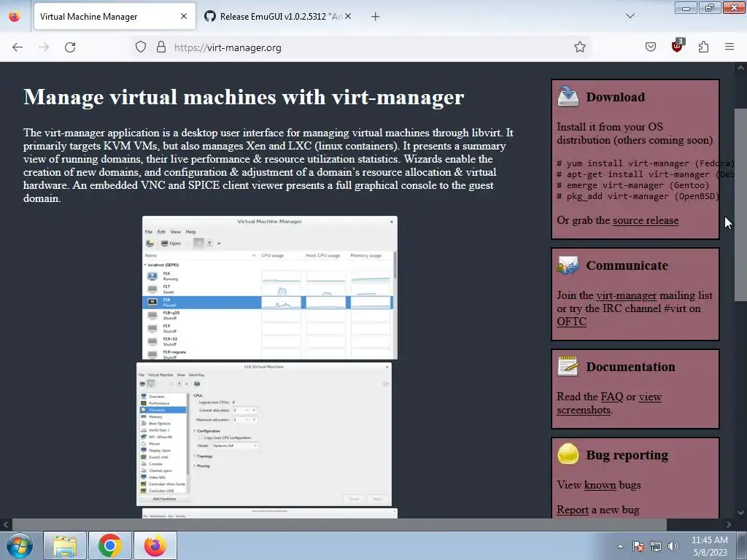List all tabs dropdown arrow
This screenshot has width=747, height=560.
(630, 16)
